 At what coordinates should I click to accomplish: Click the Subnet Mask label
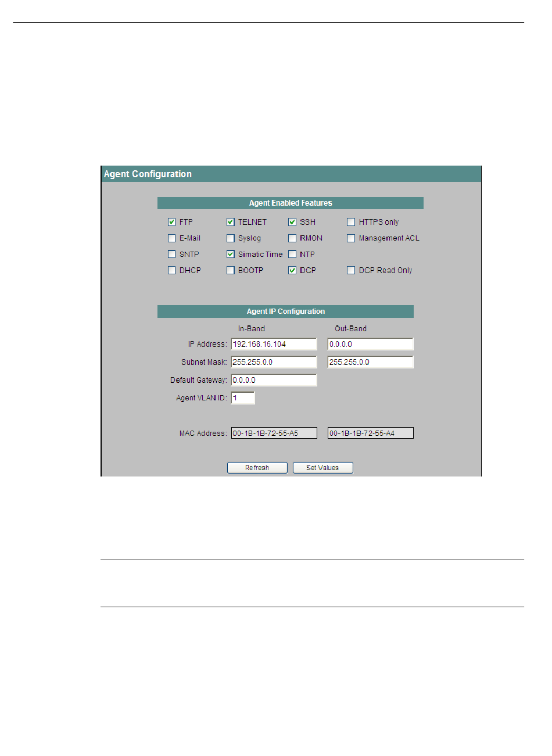(x=204, y=362)
